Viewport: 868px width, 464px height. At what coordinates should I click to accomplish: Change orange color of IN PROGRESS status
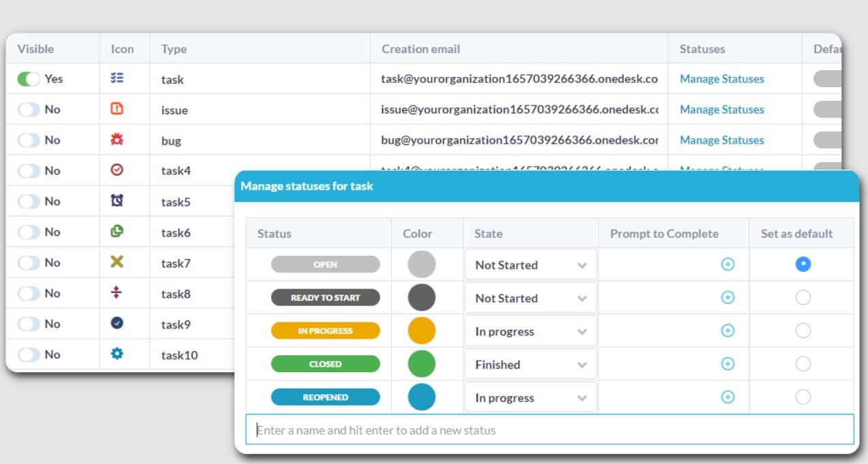pyautogui.click(x=421, y=331)
